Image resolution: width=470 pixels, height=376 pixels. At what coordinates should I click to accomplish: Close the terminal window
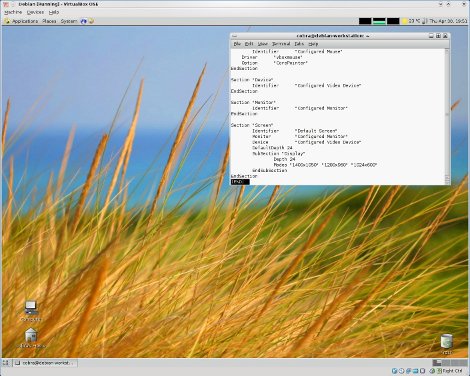(x=445, y=36)
